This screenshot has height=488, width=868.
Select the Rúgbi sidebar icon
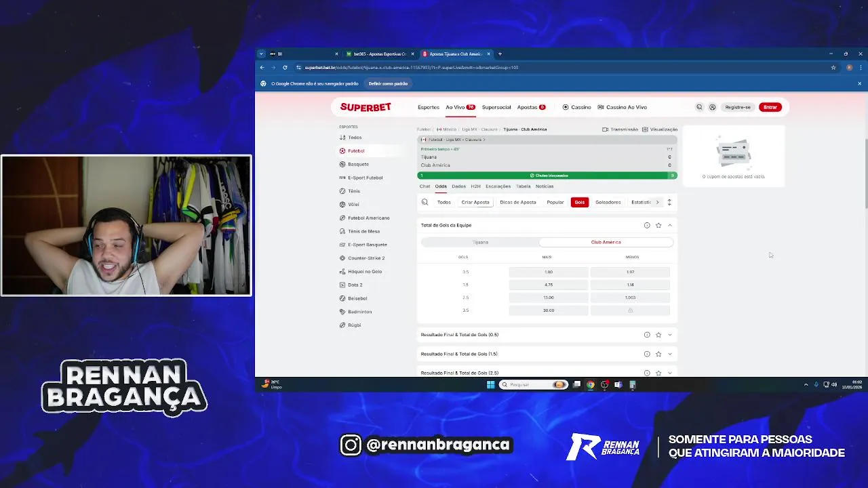(342, 325)
